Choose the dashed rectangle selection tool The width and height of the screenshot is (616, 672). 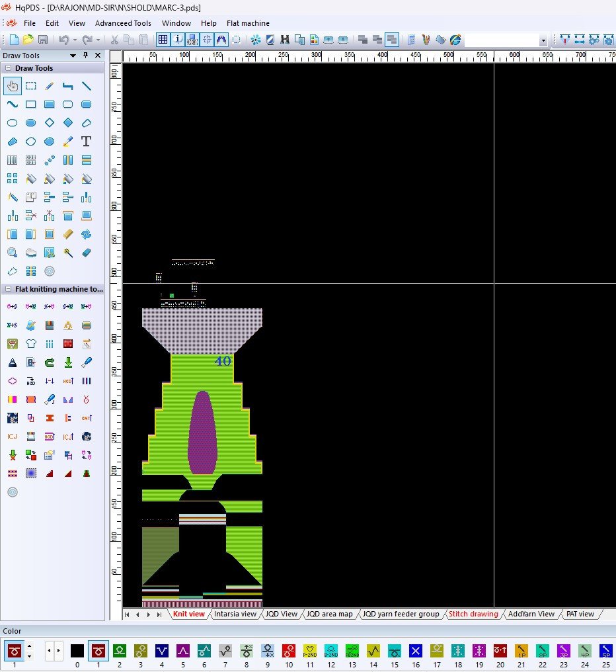pyautogui.click(x=31, y=86)
